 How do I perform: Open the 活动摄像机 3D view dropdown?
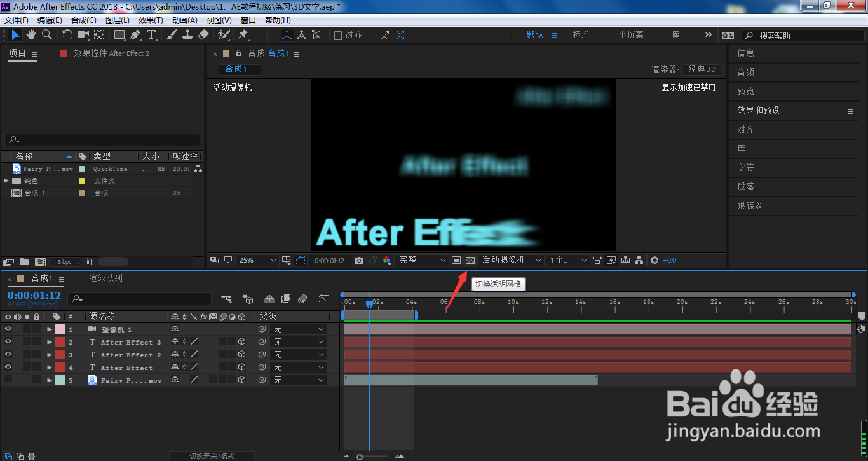pyautogui.click(x=512, y=260)
